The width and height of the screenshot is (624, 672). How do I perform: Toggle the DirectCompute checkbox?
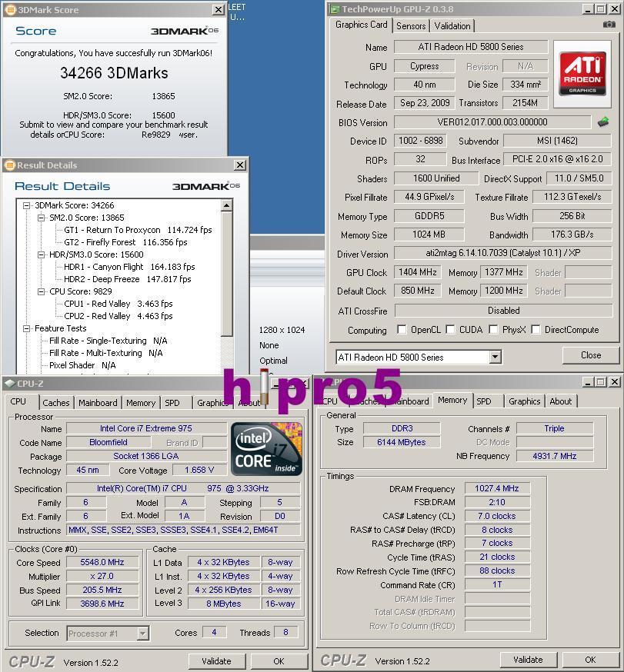click(x=536, y=330)
